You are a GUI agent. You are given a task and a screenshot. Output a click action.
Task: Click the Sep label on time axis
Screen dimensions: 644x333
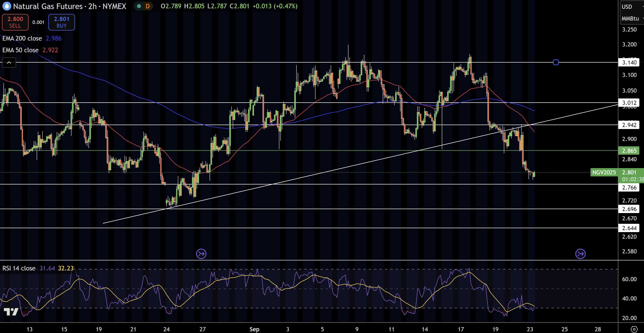(x=254, y=329)
